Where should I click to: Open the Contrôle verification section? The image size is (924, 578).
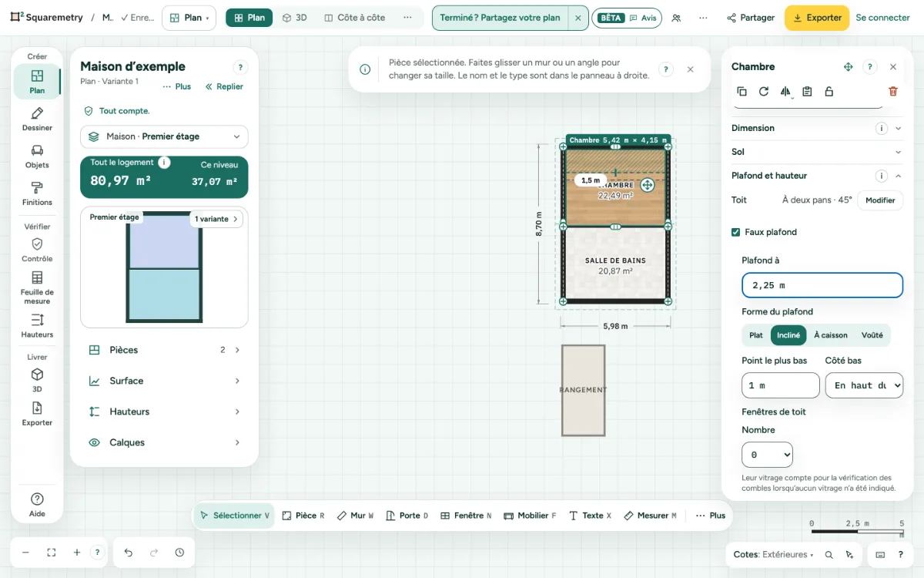click(37, 250)
